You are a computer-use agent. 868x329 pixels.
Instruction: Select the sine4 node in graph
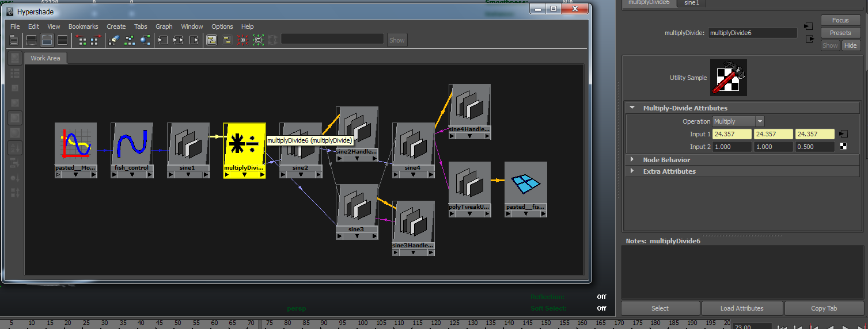[x=413, y=150]
